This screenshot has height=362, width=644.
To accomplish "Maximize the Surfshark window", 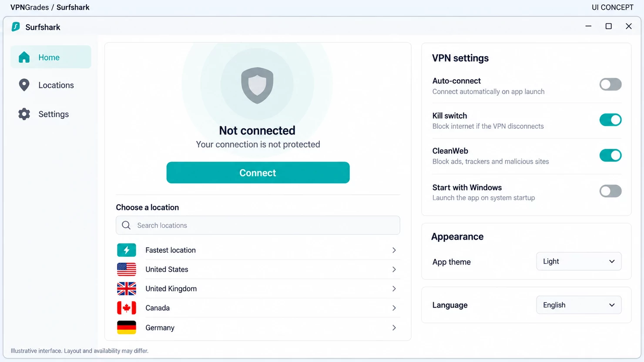I will pos(609,26).
